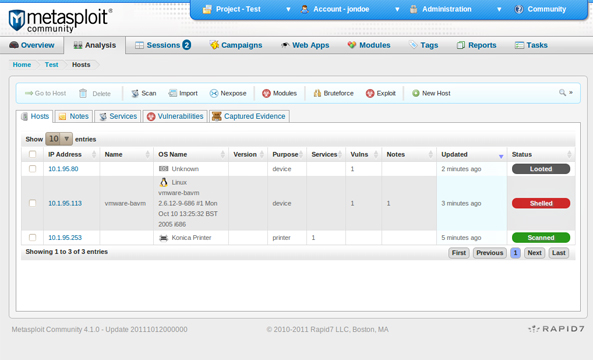
Task: Click the Sessions count badge
Action: tap(186, 45)
